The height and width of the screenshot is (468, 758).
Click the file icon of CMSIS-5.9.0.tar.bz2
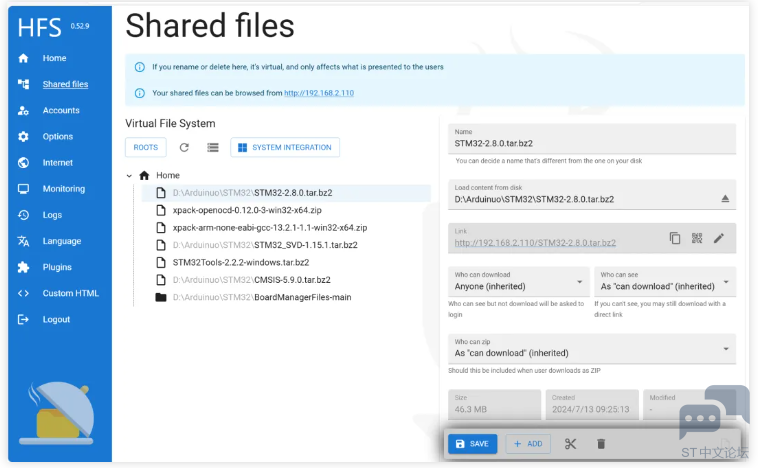(161, 280)
